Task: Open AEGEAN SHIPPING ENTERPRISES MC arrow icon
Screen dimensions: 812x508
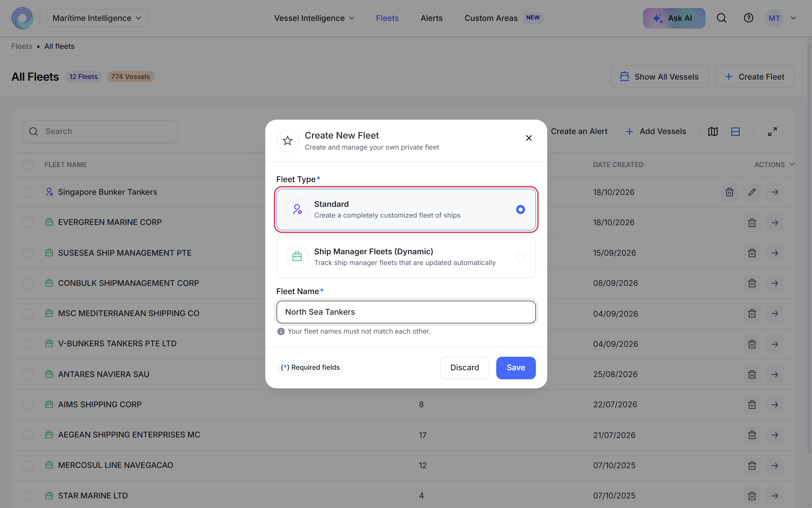Action: (x=775, y=435)
